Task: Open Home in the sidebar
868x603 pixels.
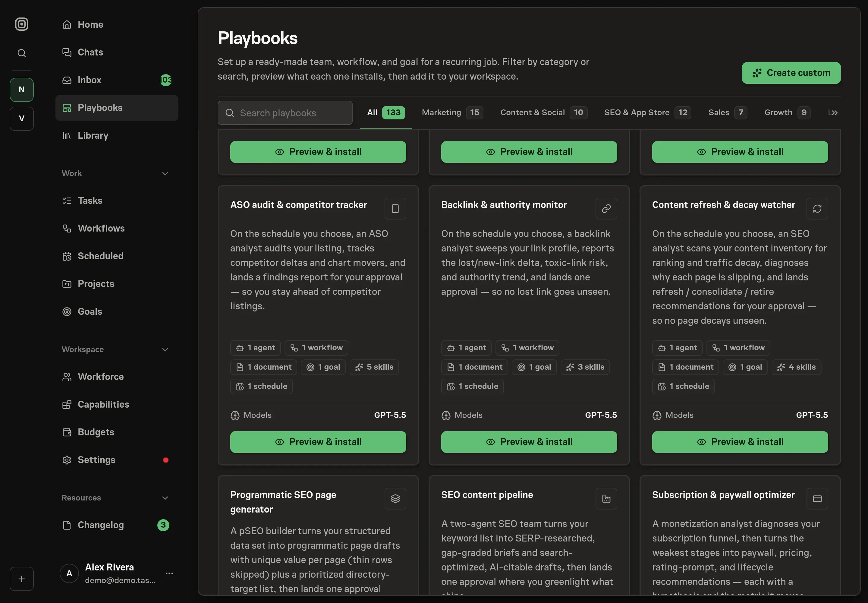Action: coord(117,24)
